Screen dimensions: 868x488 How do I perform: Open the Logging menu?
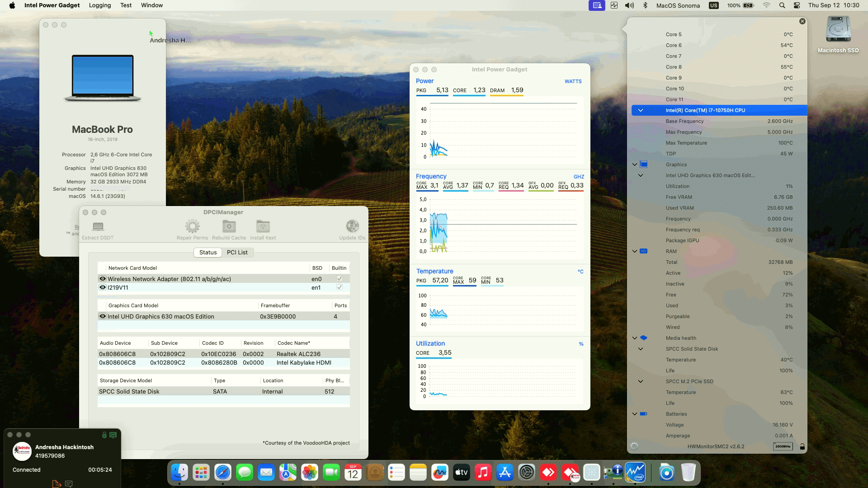(100, 5)
